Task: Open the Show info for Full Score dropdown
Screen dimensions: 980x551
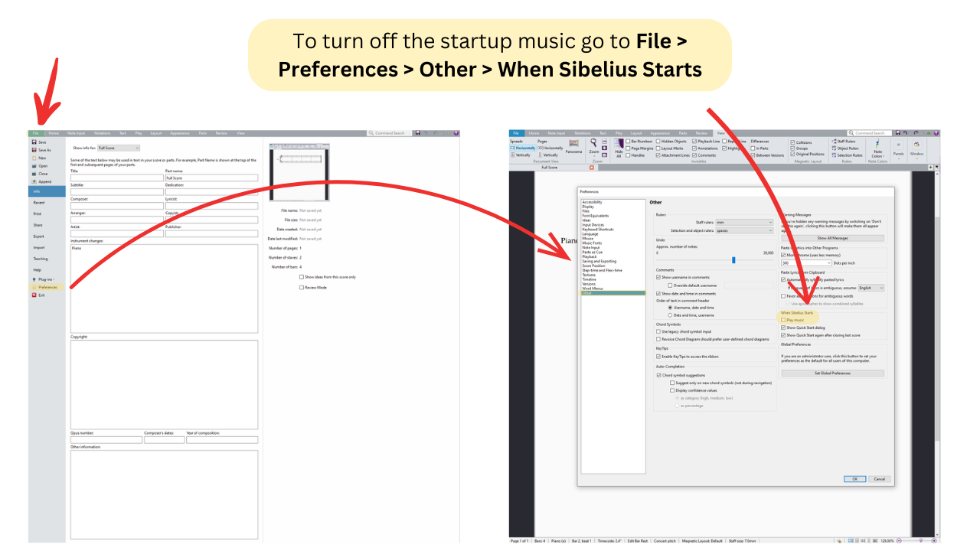Action: 119,148
